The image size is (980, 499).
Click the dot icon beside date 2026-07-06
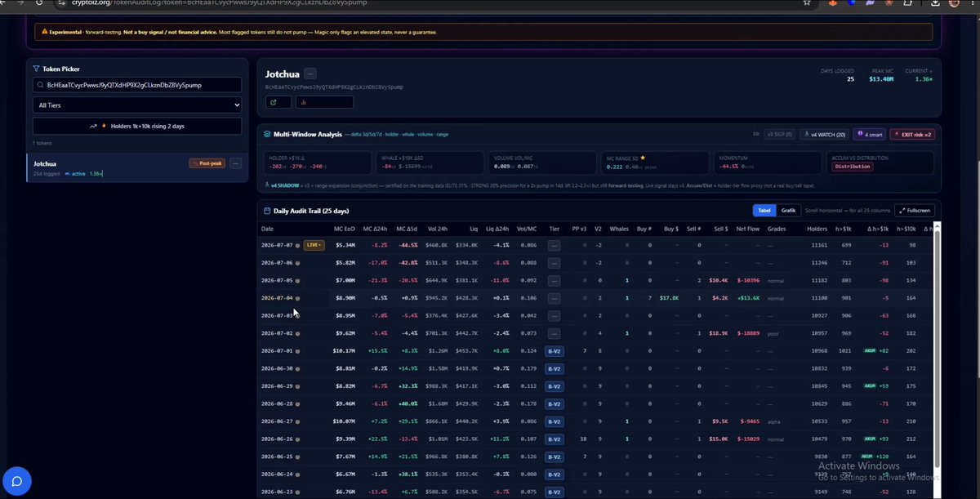pos(297,263)
